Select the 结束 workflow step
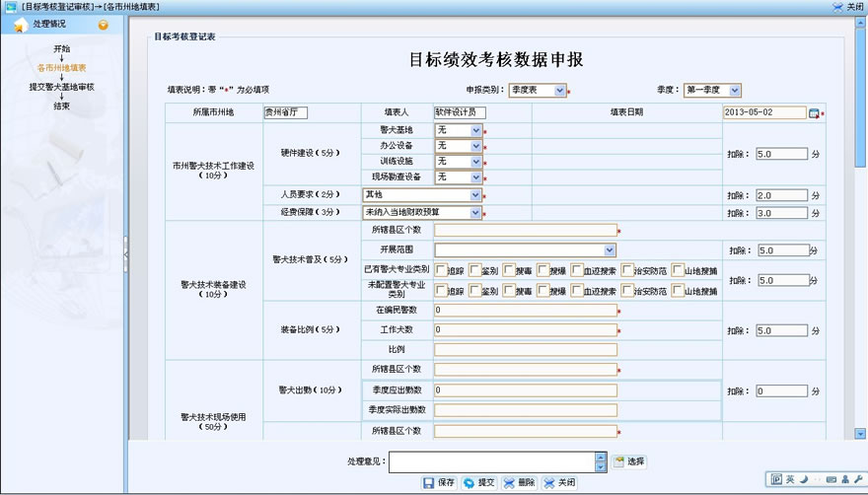This screenshot has height=495, width=868. tap(61, 106)
